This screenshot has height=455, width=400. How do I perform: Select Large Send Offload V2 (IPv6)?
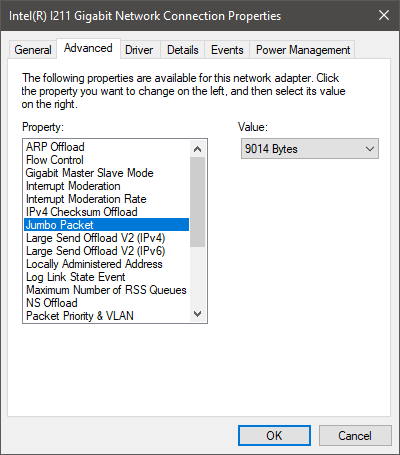(x=107, y=251)
